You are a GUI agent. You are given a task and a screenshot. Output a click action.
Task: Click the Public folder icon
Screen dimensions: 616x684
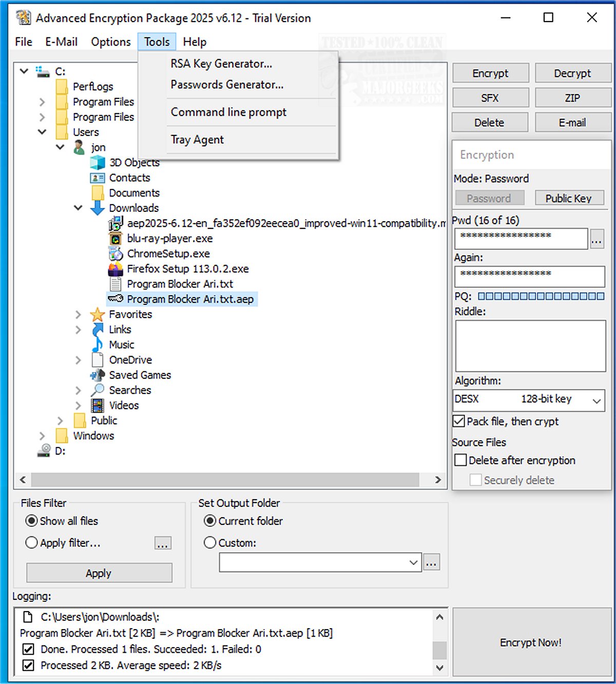[x=80, y=421]
